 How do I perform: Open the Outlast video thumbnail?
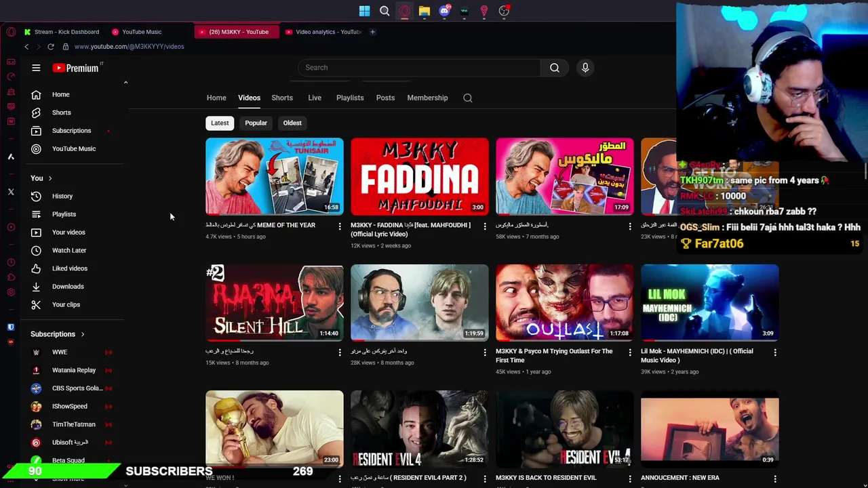coord(565,303)
